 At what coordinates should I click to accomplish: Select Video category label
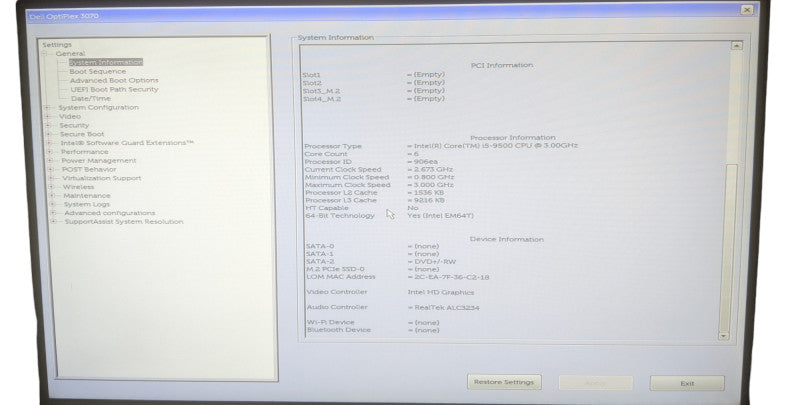[x=70, y=117]
